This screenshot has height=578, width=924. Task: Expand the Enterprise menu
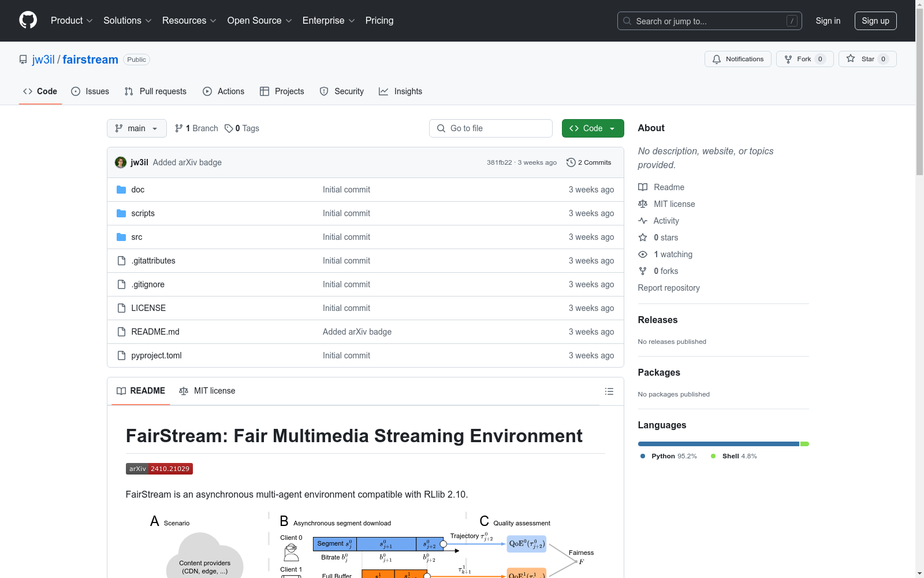coord(329,20)
